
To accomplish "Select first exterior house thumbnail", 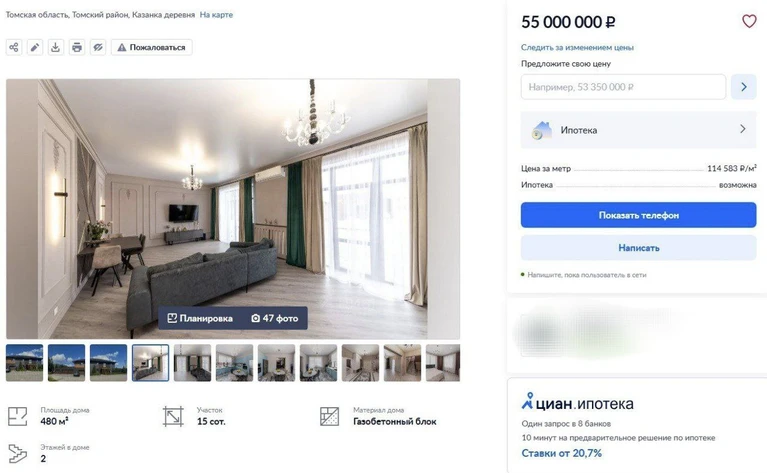I will point(24,362).
